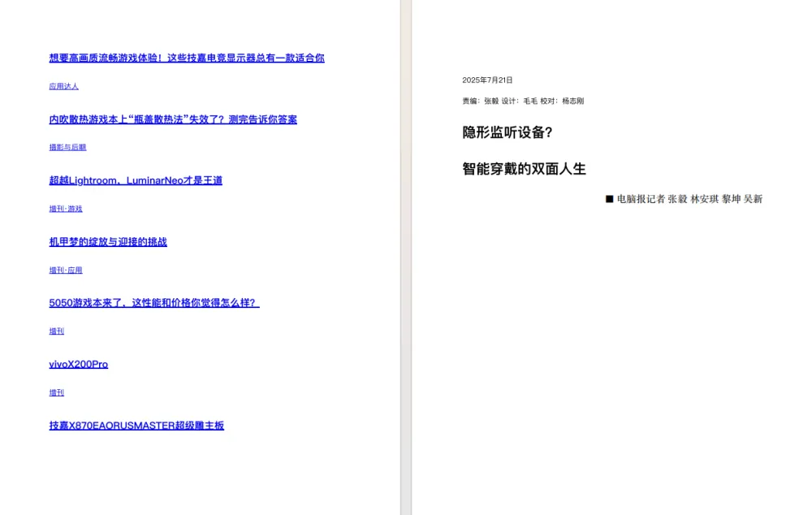
Task: Open the 技嘉电竞显示器 gaming monitor article link
Action: click(186, 58)
